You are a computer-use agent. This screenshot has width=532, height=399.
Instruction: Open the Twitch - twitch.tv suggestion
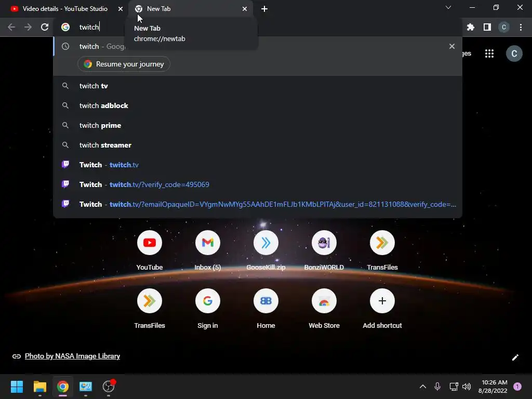point(258,165)
